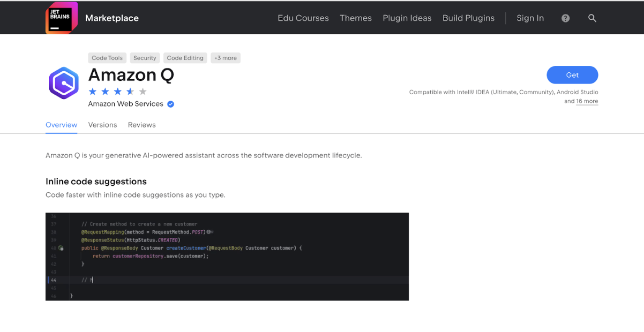Viewport: 644px width, 332px height.
Task: Click the fourth rating star
Action: point(130,92)
